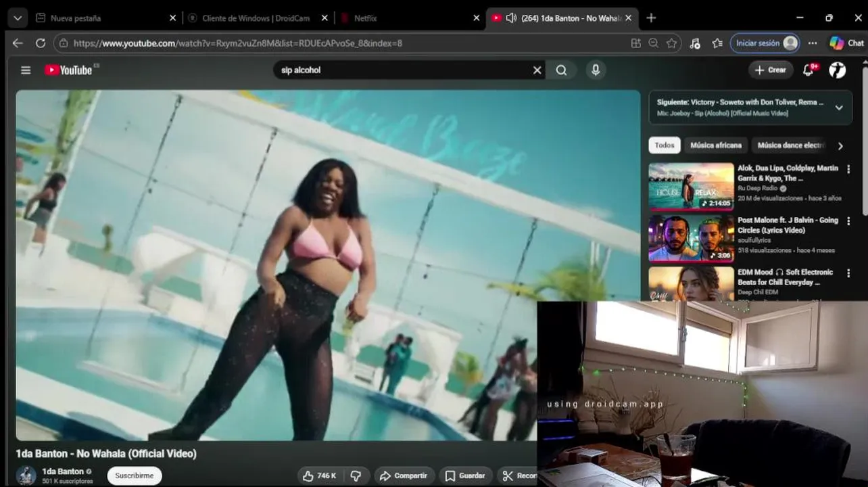Open options for Alok, Dua Lipa video

848,169
